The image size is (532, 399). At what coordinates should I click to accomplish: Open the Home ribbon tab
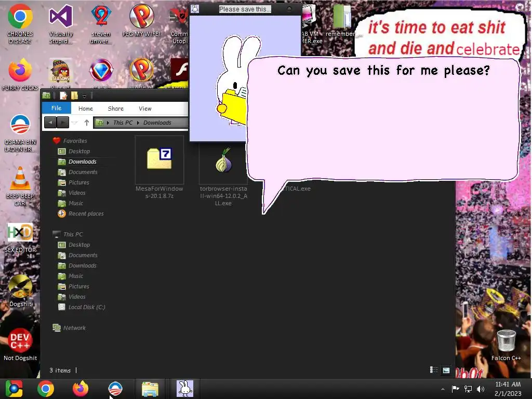point(86,109)
